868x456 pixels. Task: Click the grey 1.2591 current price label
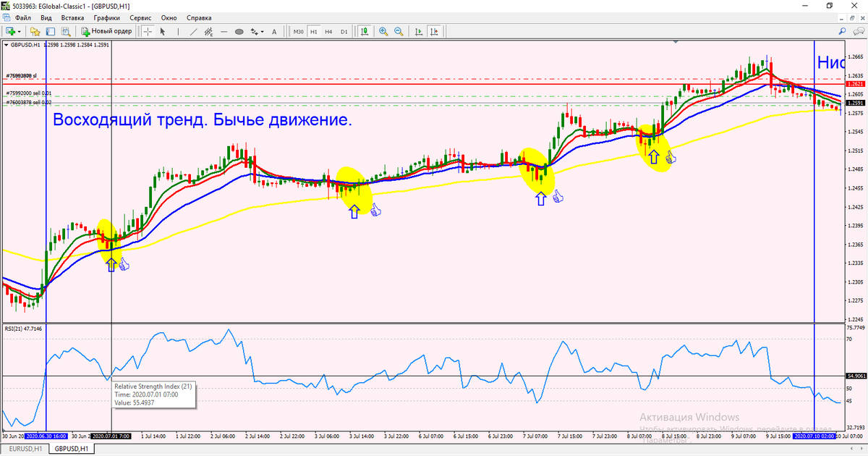855,103
